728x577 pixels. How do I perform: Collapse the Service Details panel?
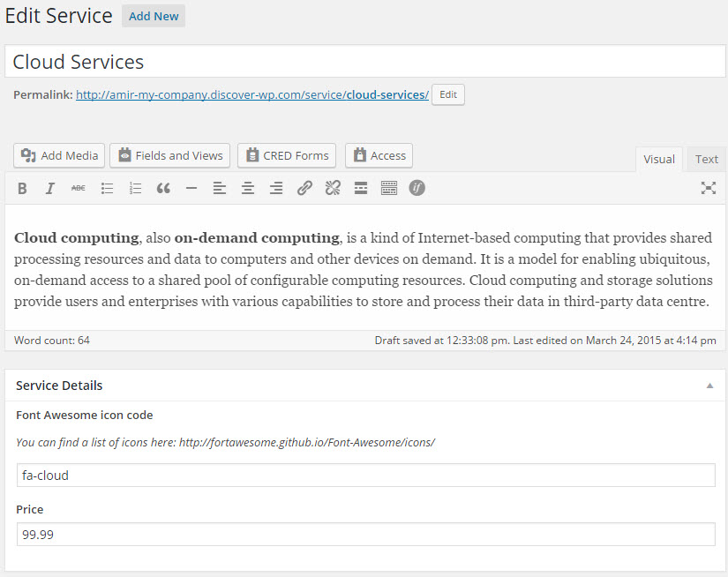point(709,386)
